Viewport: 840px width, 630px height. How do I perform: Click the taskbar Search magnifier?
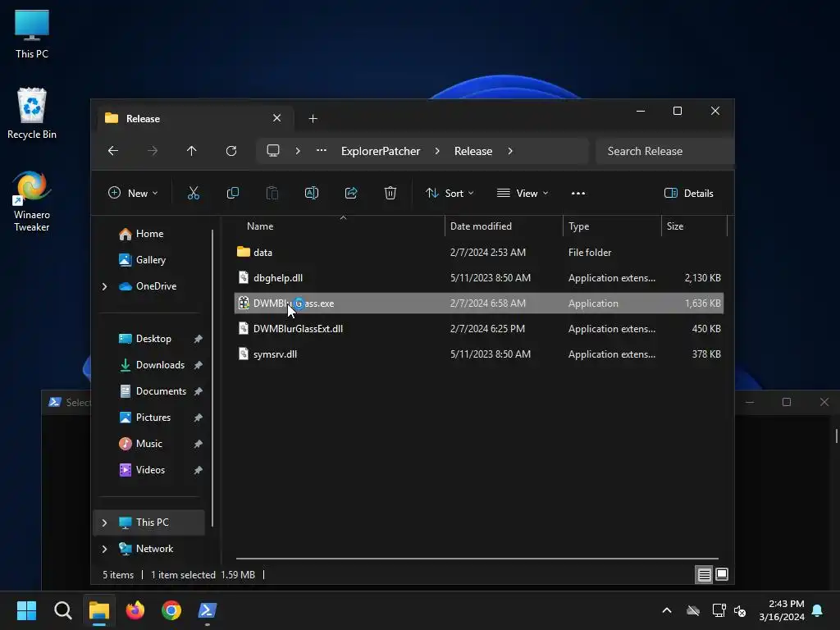(62, 610)
